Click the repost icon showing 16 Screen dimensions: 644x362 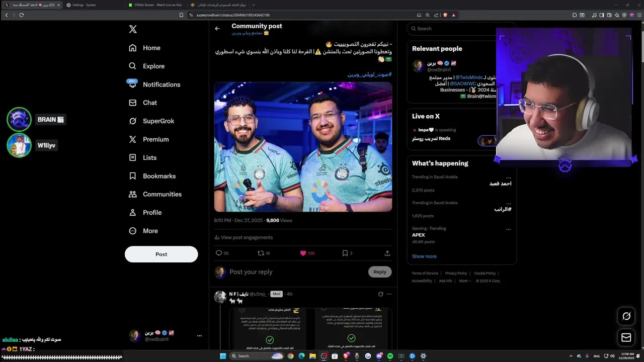264,253
